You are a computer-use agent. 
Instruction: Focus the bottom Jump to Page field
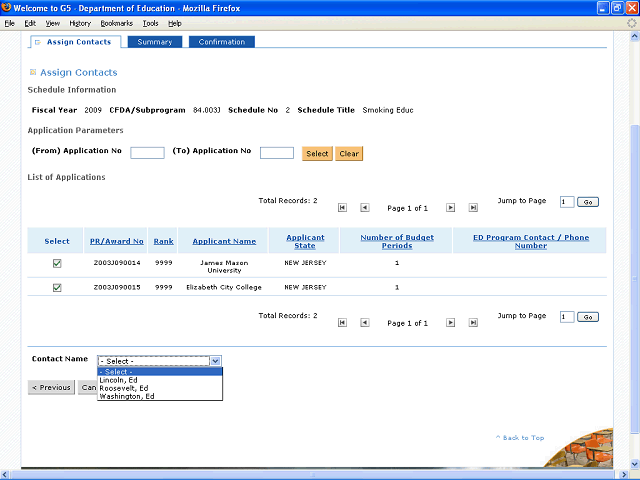[567, 317]
